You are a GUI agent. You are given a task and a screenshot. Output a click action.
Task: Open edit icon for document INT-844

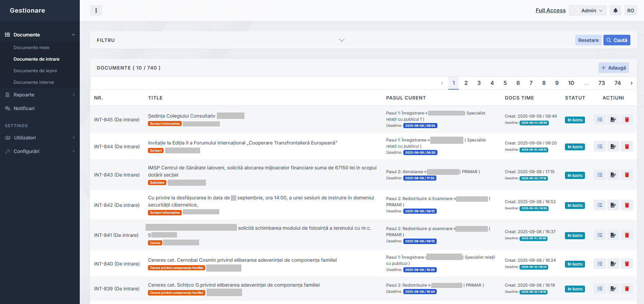coord(613,147)
